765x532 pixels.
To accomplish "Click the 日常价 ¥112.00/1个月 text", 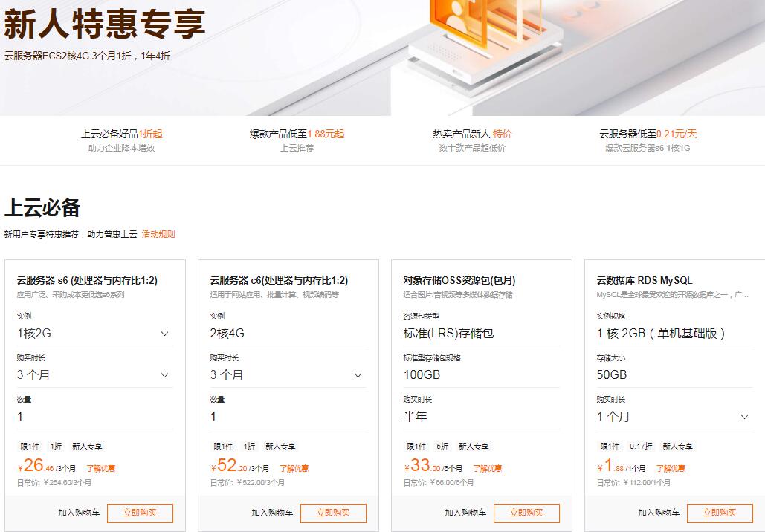I will pos(633,483).
